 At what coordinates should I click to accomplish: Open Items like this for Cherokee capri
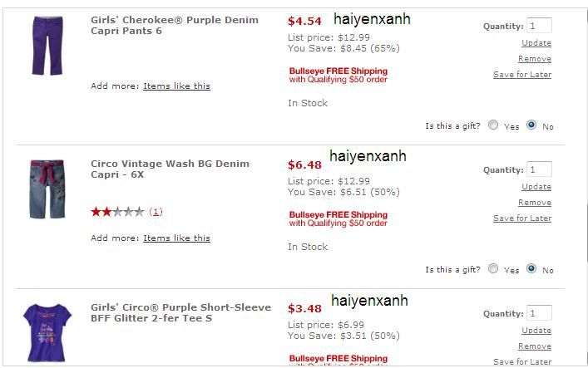176,86
